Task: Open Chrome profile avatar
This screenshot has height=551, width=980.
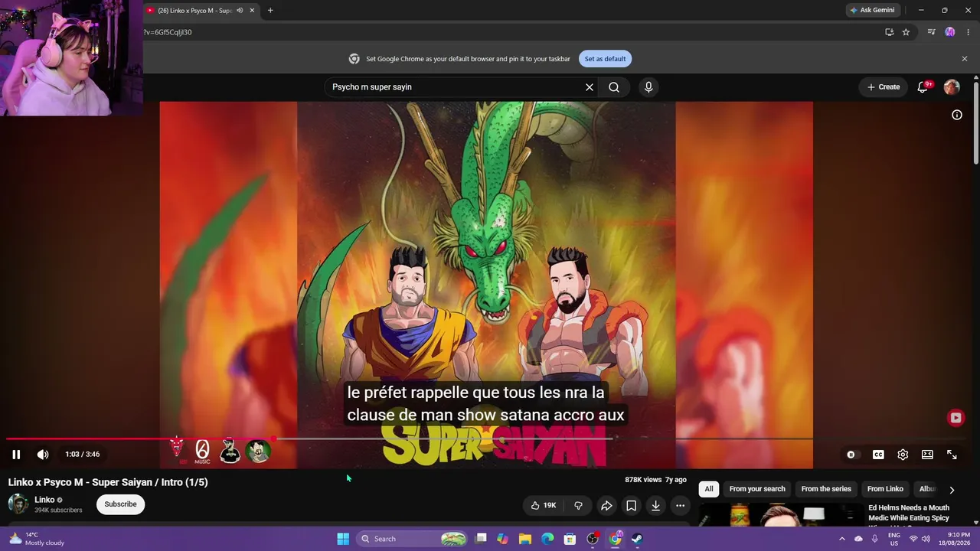Action: point(950,32)
